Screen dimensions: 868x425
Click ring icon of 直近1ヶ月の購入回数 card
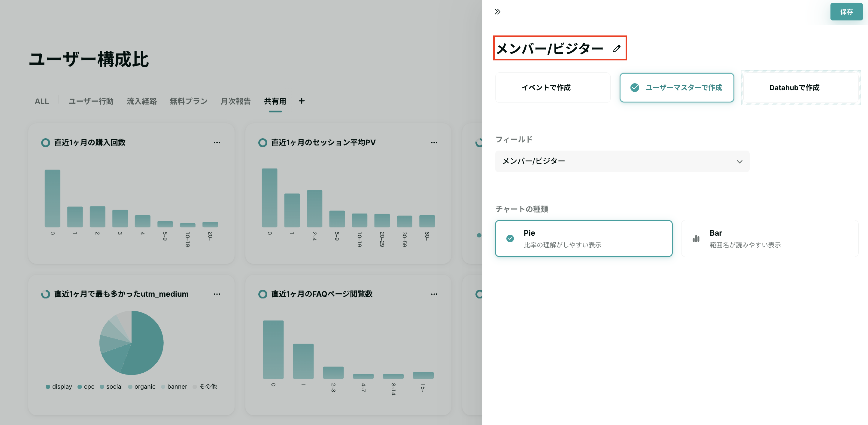tap(45, 143)
